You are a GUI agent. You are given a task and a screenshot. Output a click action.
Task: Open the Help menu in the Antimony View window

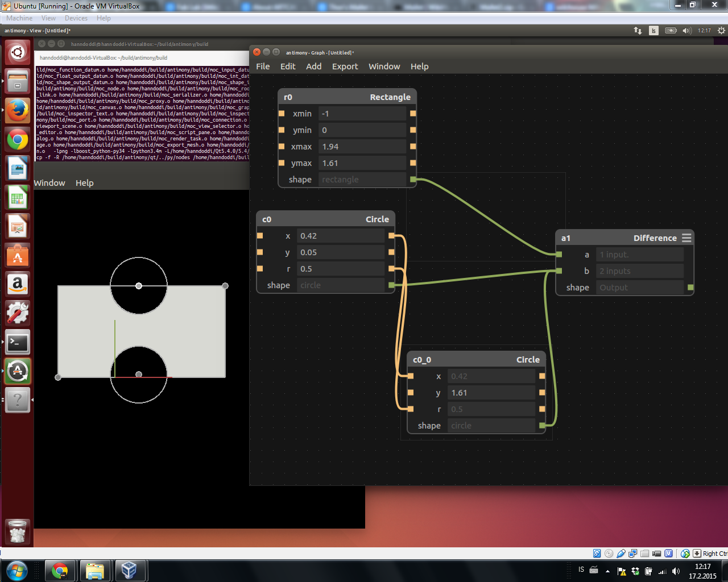[x=85, y=183]
